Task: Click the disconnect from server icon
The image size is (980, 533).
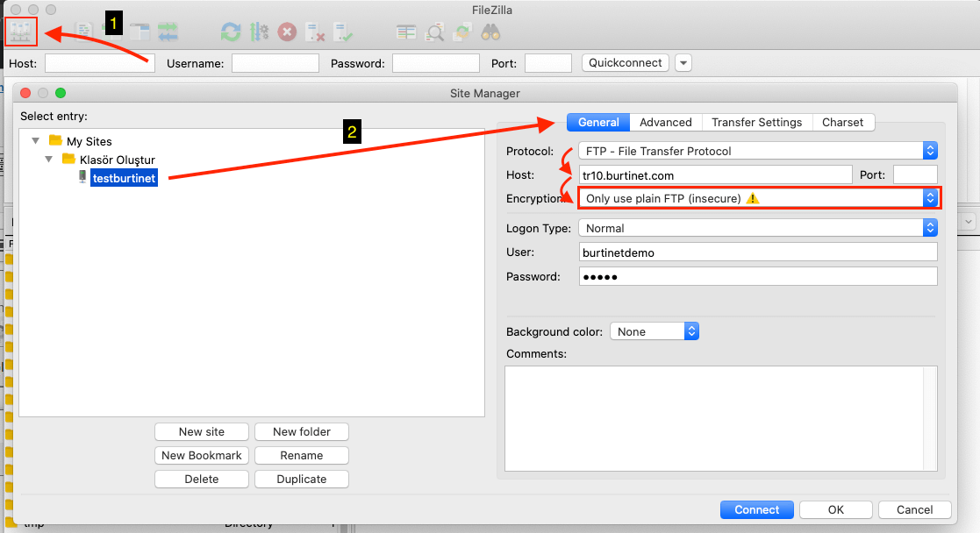Action: (315, 32)
